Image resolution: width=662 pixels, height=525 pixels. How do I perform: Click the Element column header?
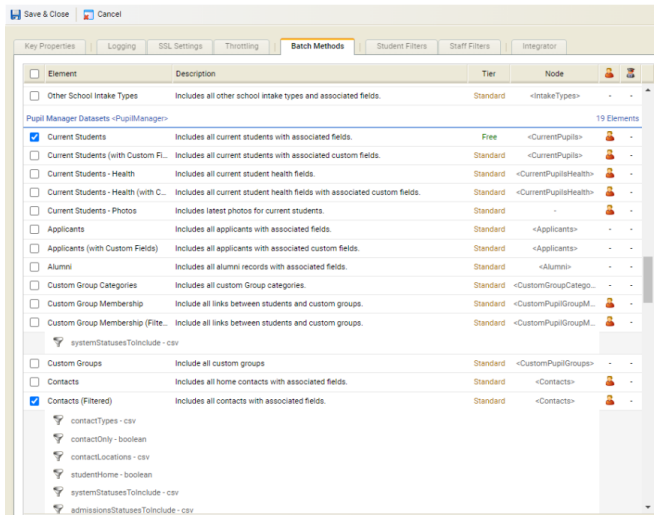click(x=109, y=73)
